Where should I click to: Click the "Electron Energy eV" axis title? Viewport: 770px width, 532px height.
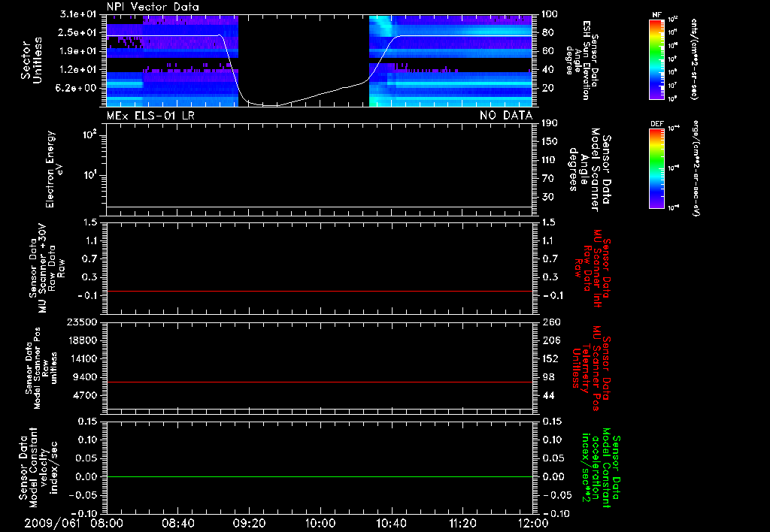click(x=54, y=169)
